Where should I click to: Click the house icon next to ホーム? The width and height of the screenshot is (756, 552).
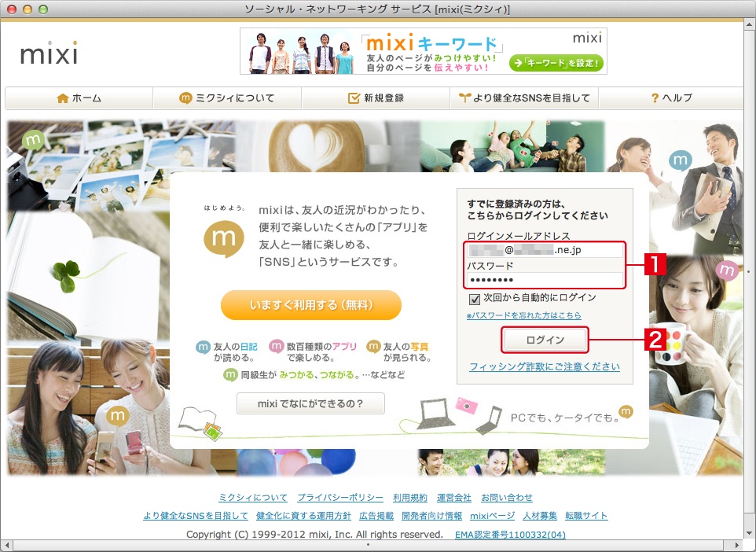(x=63, y=98)
